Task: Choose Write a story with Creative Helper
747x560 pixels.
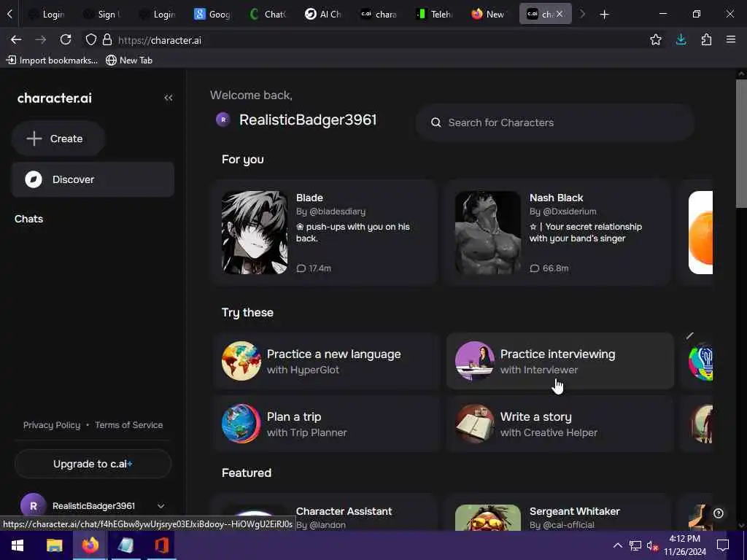Action: click(560, 424)
